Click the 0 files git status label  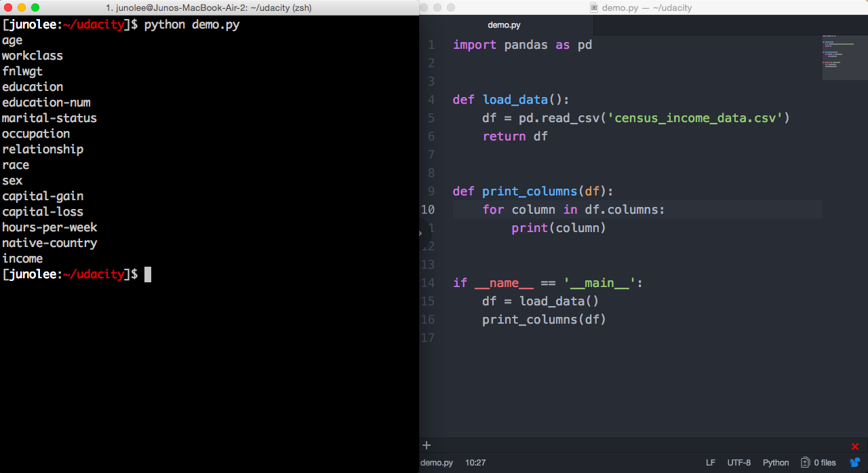tap(825, 463)
